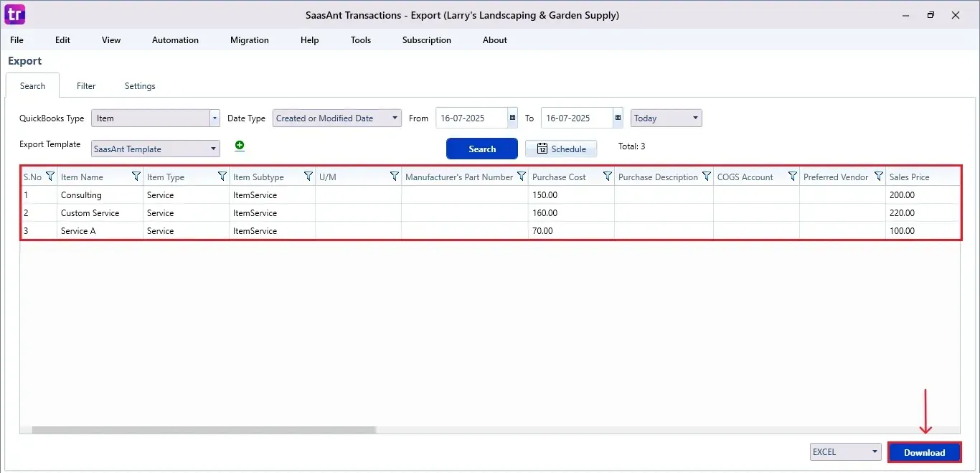Filter the Item Type column
The image size is (980, 473).
tap(222, 177)
